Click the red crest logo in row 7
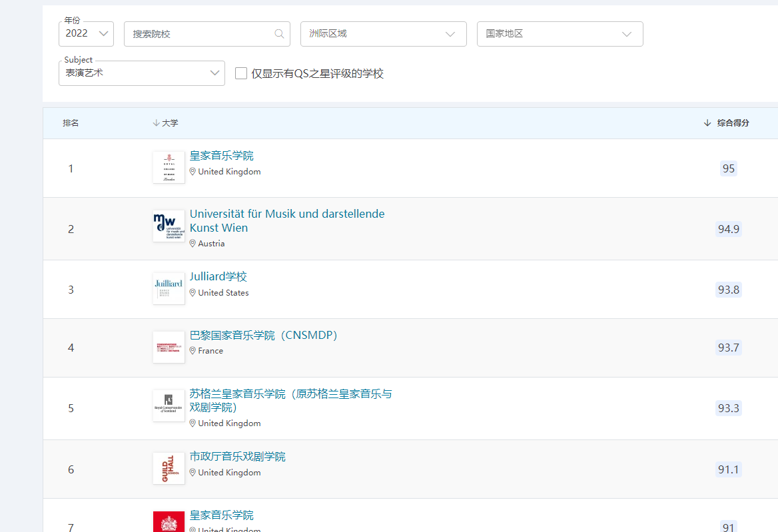Image resolution: width=778 pixels, height=532 pixels. 169,521
